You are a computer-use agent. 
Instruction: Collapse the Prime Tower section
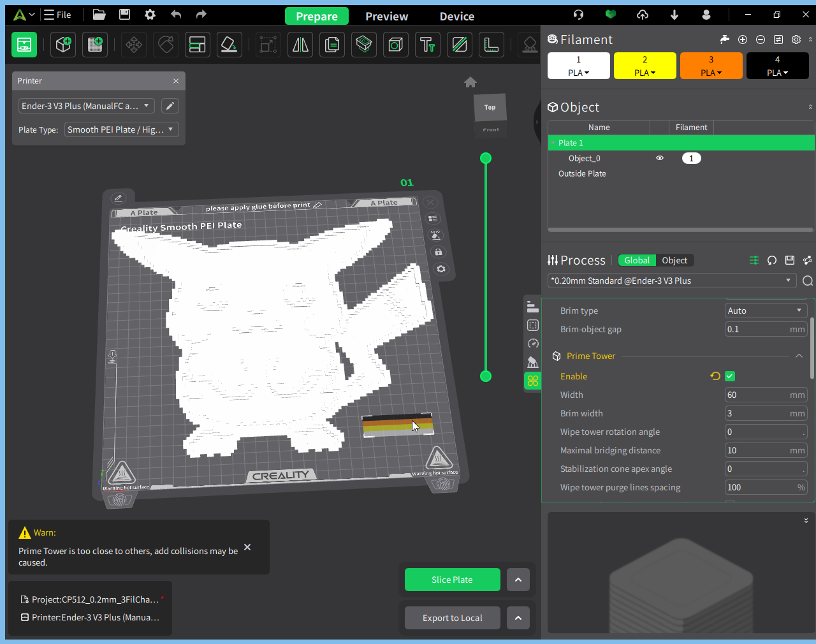pyautogui.click(x=799, y=356)
